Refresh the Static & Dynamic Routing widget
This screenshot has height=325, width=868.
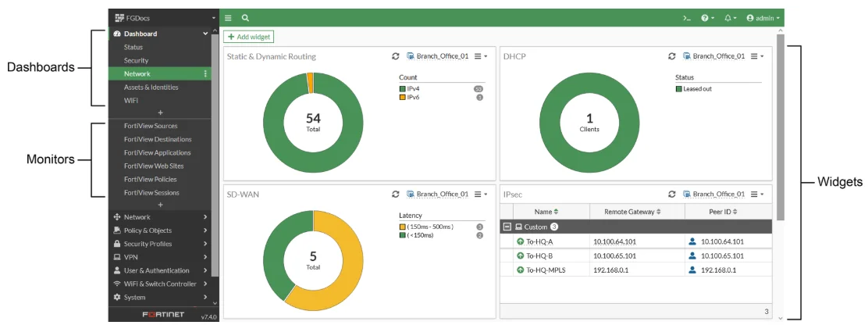(395, 56)
